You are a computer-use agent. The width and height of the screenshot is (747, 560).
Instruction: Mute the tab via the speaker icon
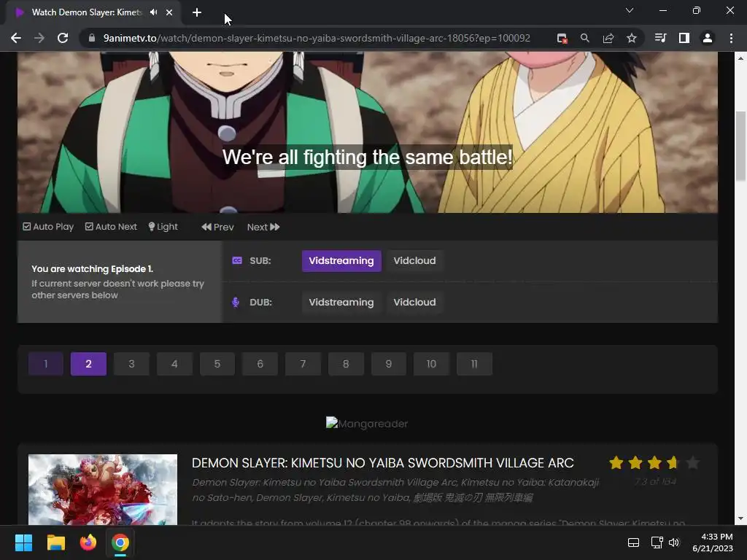coord(153,12)
